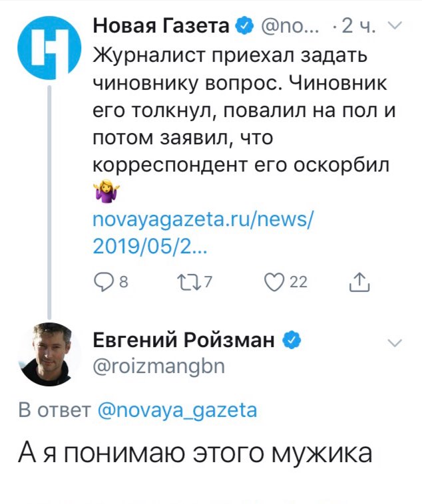Click the reply text "А я понимаю этого мужика"

coord(194,454)
